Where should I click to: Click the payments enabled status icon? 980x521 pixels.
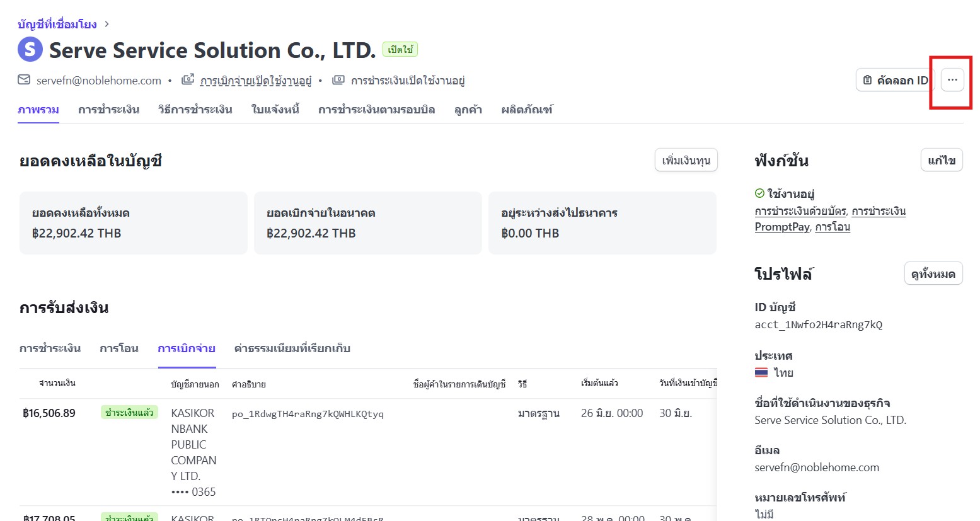coord(338,80)
